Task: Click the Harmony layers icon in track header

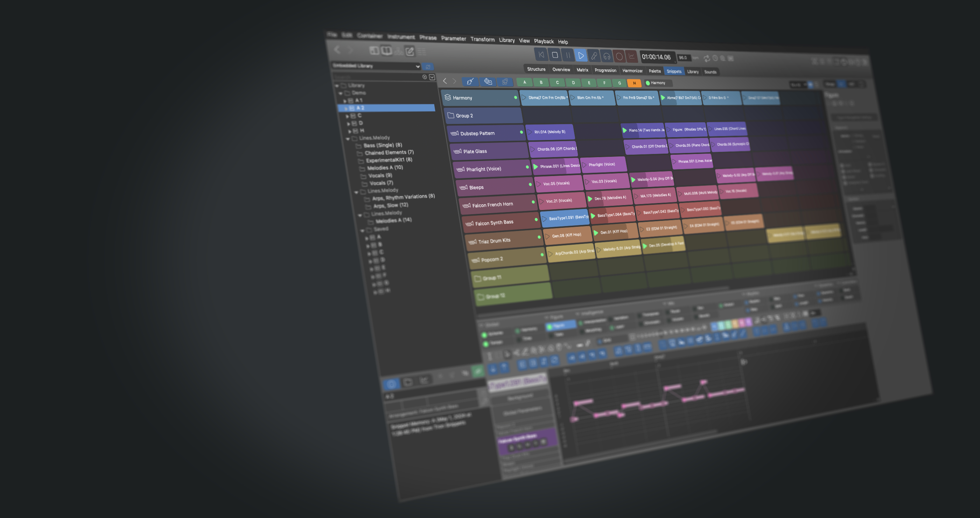Action: pyautogui.click(x=448, y=97)
